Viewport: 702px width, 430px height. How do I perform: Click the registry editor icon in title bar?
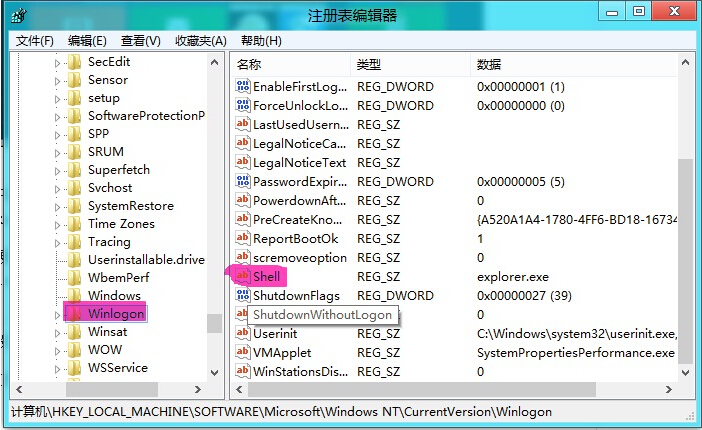coord(19,16)
